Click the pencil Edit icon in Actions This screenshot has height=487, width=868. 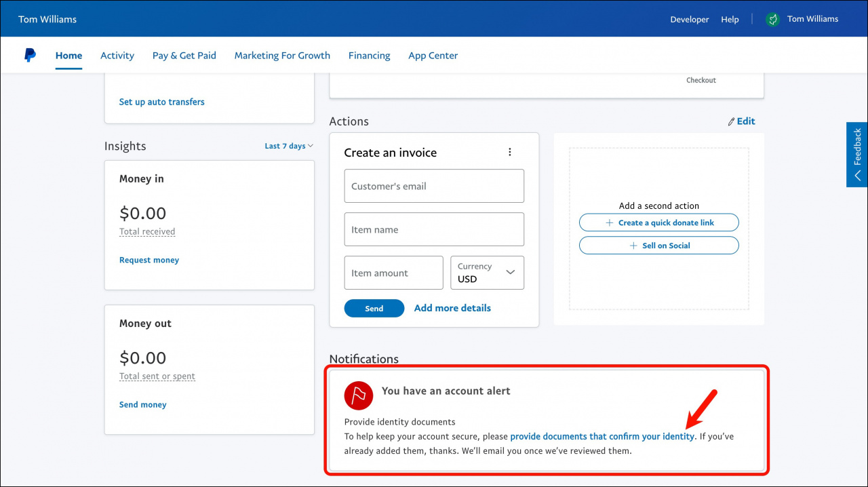point(731,121)
